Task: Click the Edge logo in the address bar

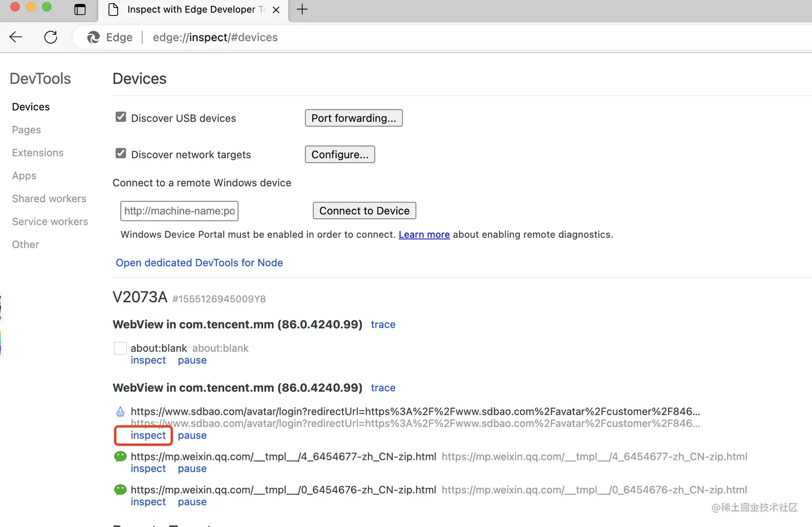Action: (93, 37)
